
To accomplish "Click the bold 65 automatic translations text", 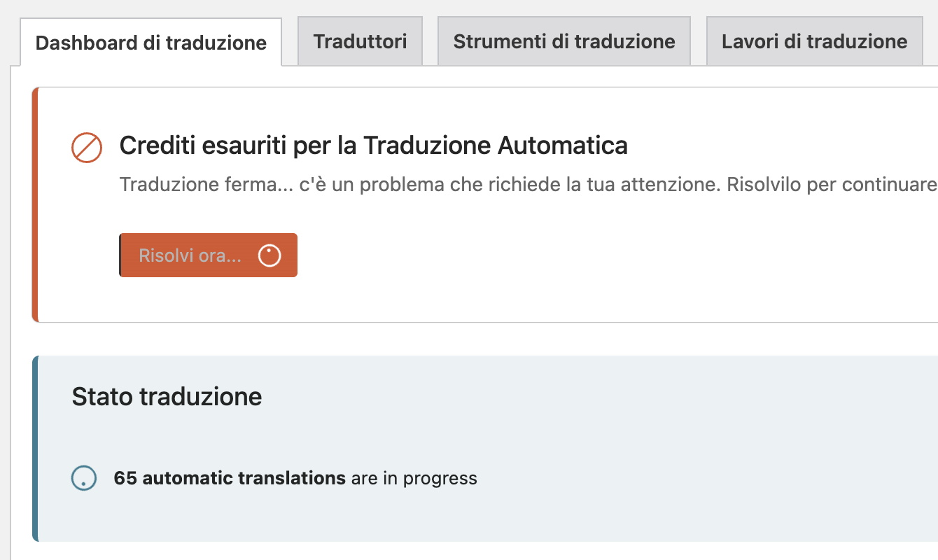I will [230, 479].
